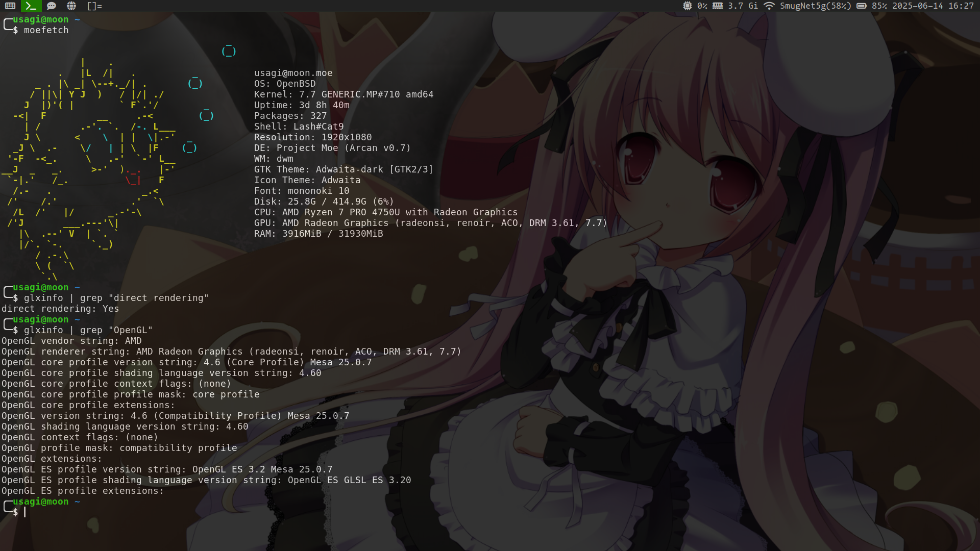The height and width of the screenshot is (551, 980).
Task: Switch to the terminal tag
Action: click(x=31, y=6)
